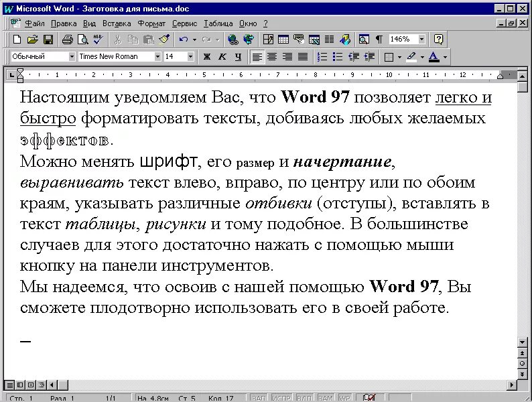Open the Окно menu
The height and width of the screenshot is (402, 532).
click(x=248, y=23)
